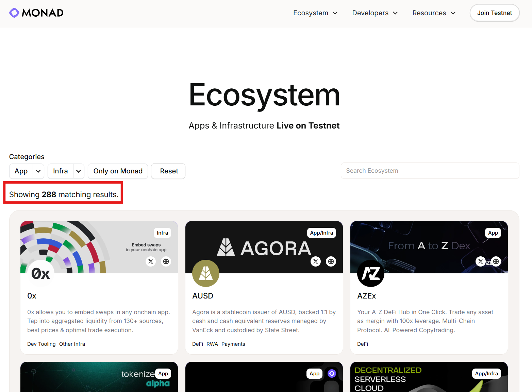
Task: Open the AUSD card title
Action: (203, 296)
